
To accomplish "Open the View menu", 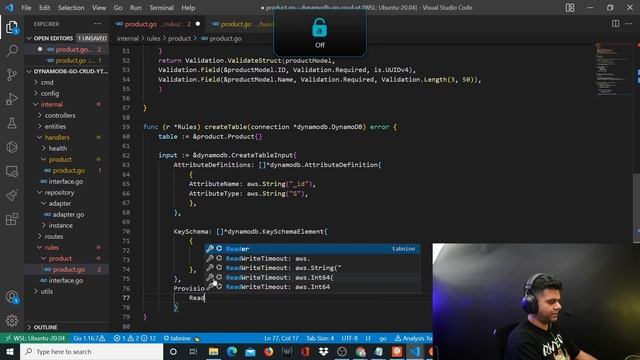I will 99,7.
